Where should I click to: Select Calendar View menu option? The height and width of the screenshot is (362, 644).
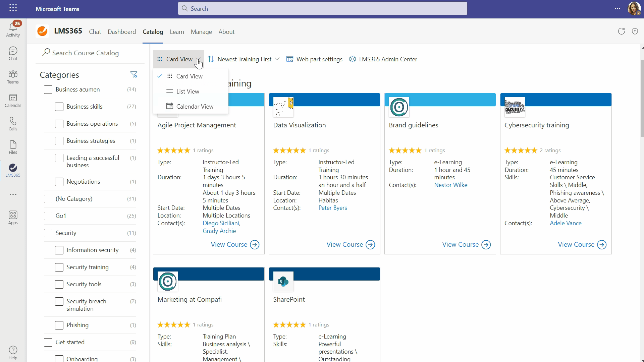coord(191,107)
